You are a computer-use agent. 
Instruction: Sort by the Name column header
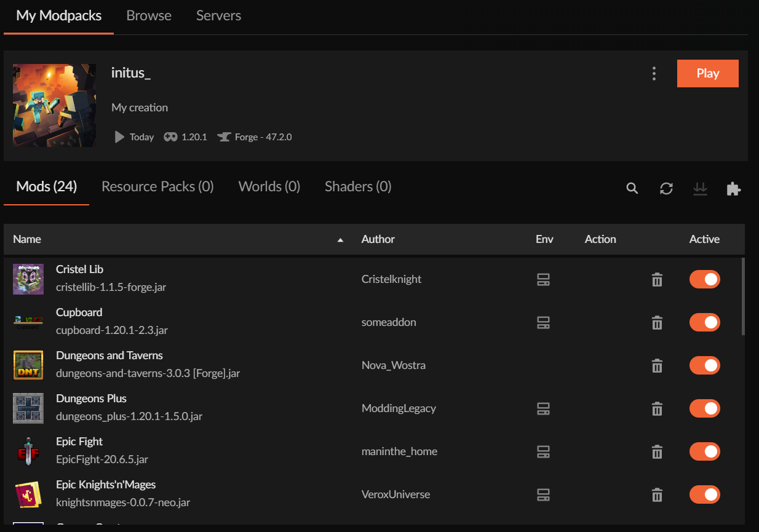(27, 239)
